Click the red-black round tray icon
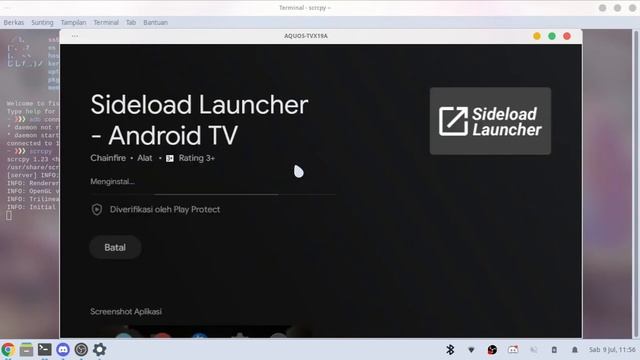640x360 pixels. [x=492, y=349]
